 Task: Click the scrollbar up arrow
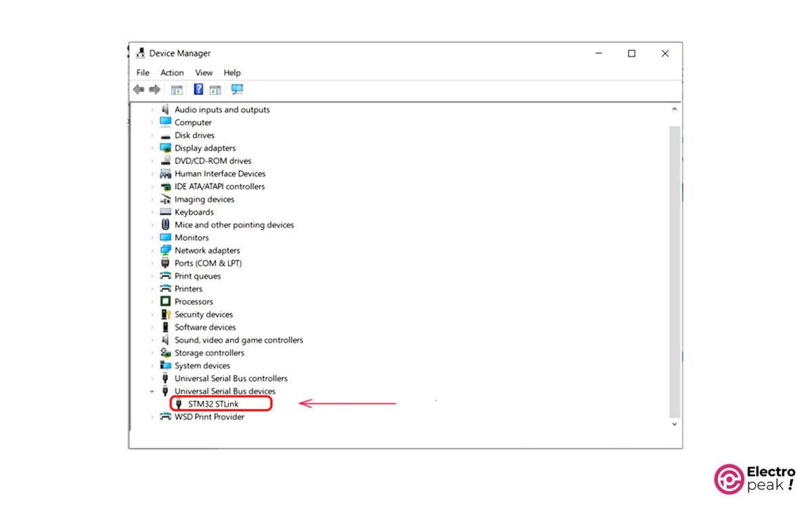pos(675,109)
